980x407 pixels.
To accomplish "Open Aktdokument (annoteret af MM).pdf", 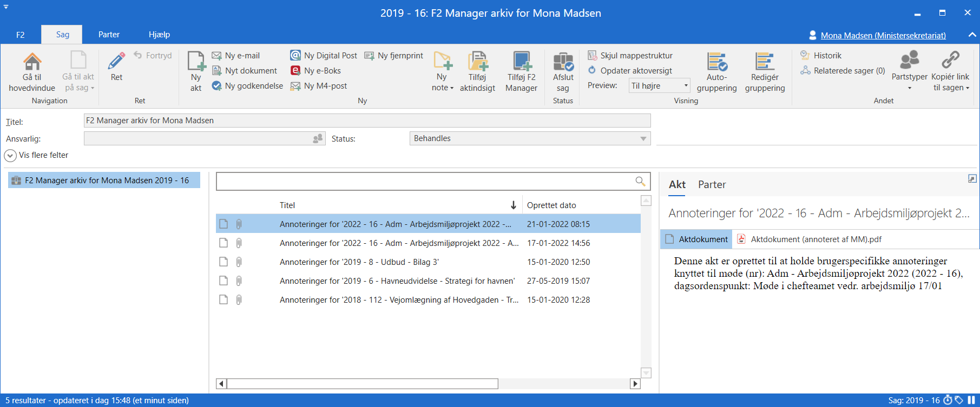I will (808, 239).
